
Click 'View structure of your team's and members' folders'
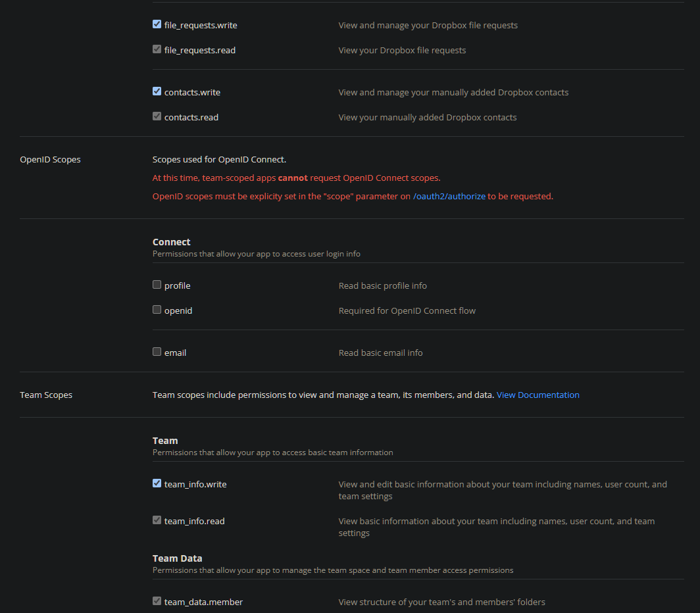[x=442, y=602]
